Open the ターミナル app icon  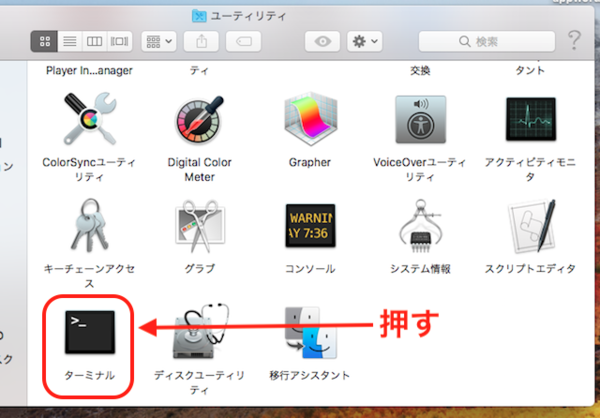coord(90,332)
